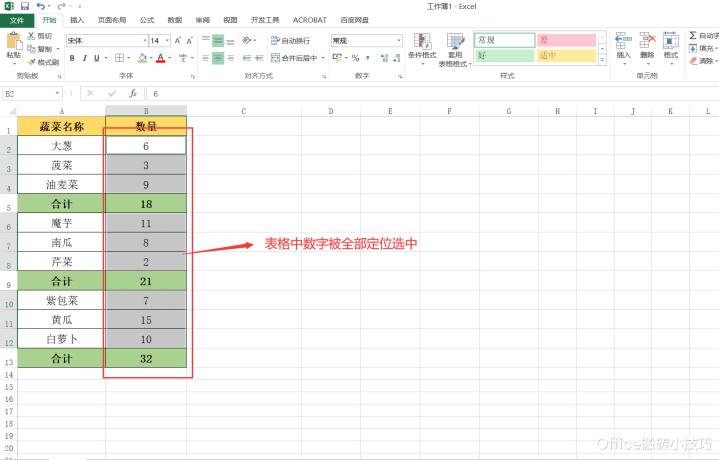The height and width of the screenshot is (460, 719).
Task: Expand the cell styles gallery more arrow
Action: [x=602, y=60]
